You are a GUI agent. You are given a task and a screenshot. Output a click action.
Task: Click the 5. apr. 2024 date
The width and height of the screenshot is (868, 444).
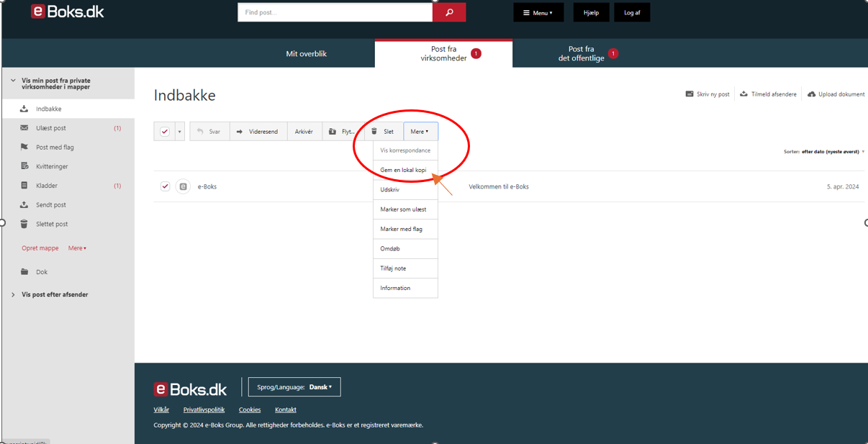coord(843,186)
